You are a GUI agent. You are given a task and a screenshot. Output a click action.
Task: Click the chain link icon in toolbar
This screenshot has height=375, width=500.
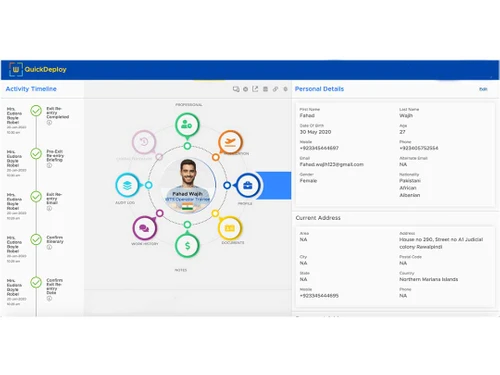[275, 89]
